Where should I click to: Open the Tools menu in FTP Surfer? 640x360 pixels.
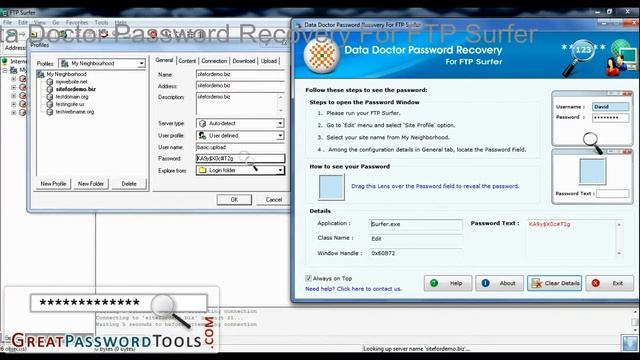pyautogui.click(x=101, y=22)
